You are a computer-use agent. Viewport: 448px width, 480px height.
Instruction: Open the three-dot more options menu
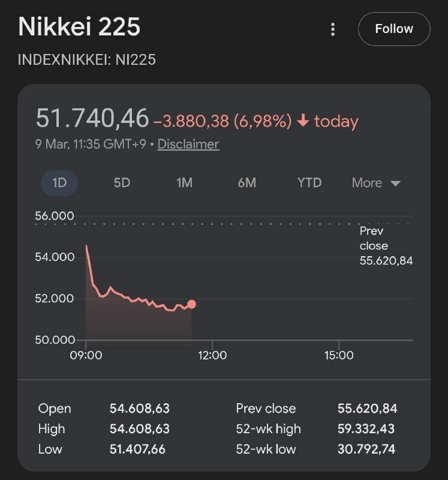[333, 29]
